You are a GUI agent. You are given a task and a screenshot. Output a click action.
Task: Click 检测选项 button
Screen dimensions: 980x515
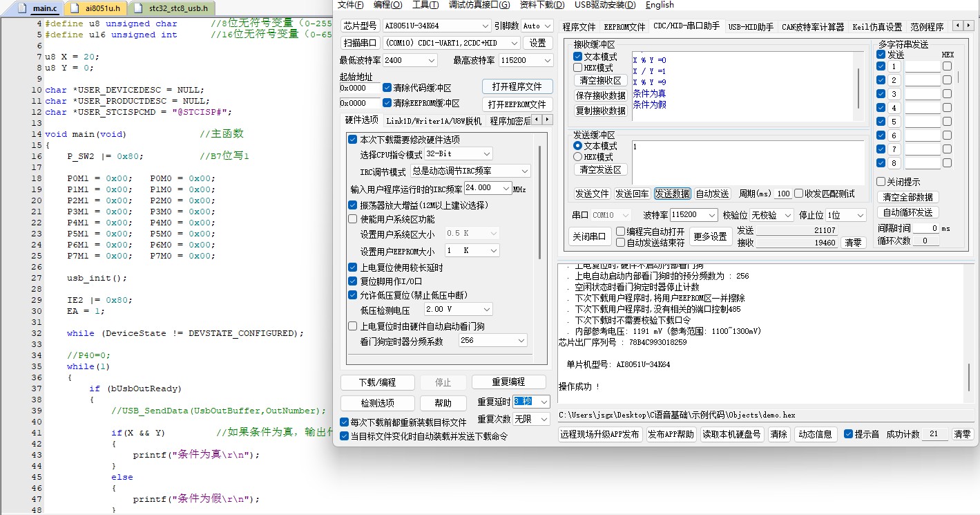(x=377, y=403)
